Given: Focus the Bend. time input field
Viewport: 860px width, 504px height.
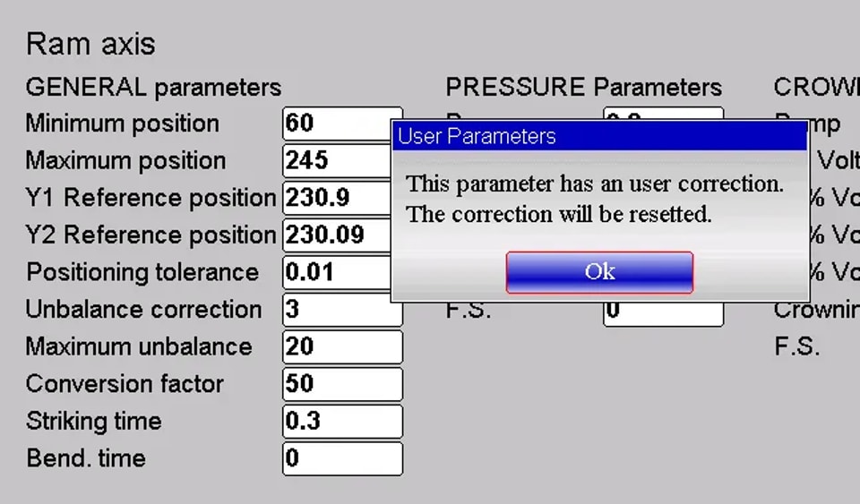Looking at the screenshot, I should (x=343, y=458).
